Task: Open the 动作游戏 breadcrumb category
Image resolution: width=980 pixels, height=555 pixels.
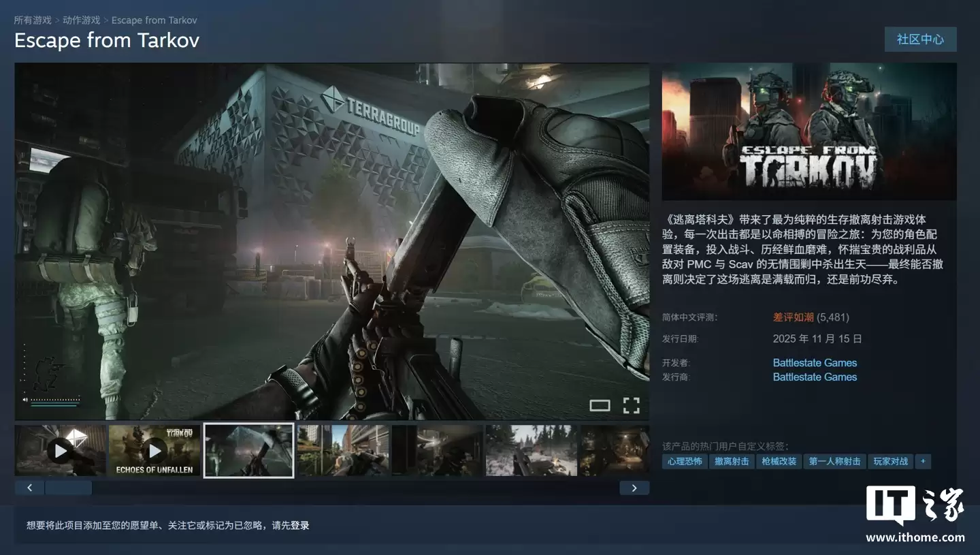Action: click(x=82, y=20)
